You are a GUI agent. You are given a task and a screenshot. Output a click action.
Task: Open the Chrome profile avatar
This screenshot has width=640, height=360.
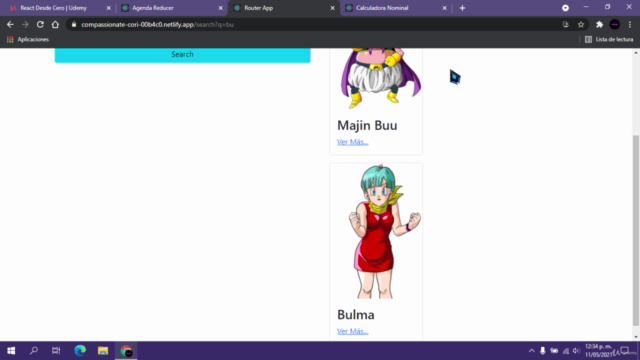coord(614,24)
